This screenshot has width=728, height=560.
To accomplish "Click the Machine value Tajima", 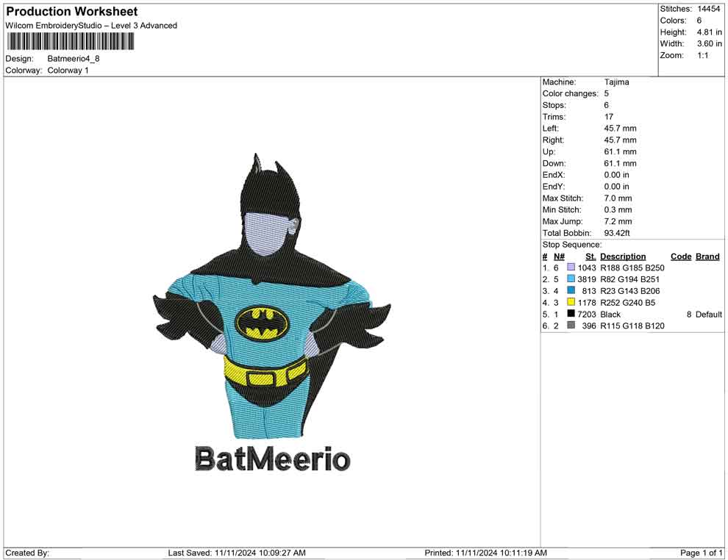I will (x=616, y=82).
